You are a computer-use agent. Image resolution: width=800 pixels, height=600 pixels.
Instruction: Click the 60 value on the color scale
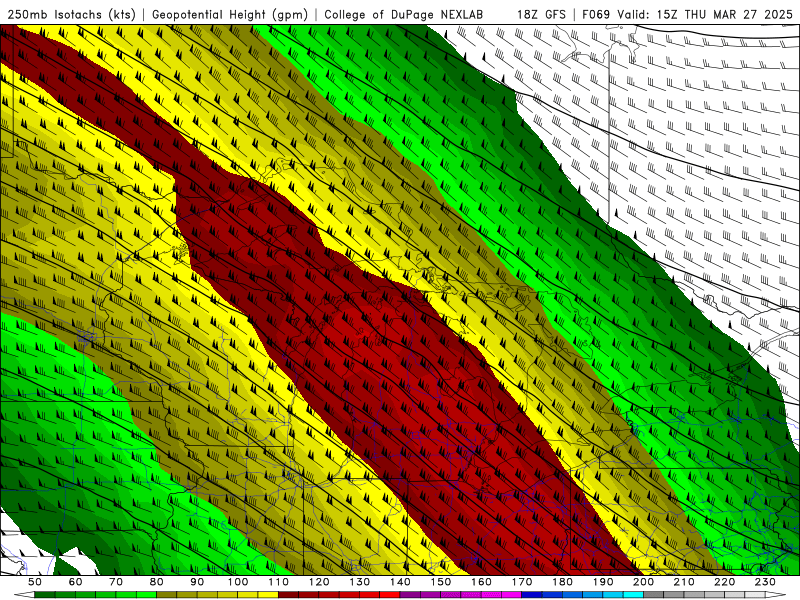(x=76, y=582)
